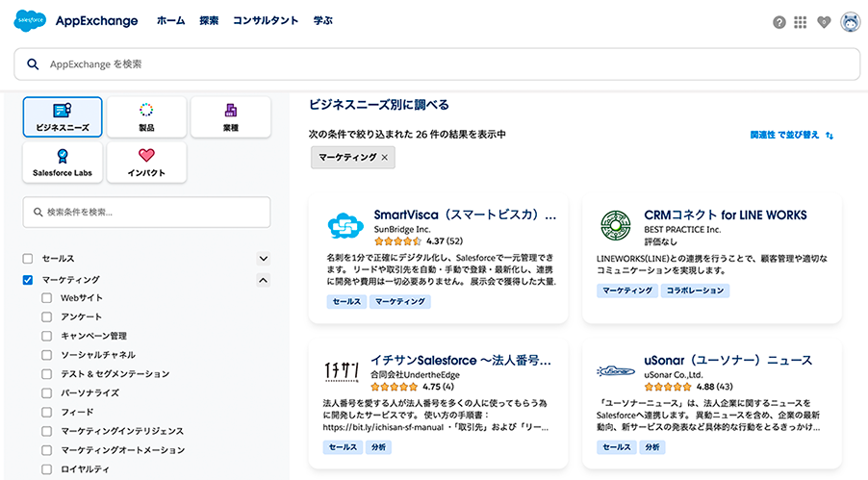Check the セールス checkbox
Viewport: 868px width, 480px height.
(28, 259)
